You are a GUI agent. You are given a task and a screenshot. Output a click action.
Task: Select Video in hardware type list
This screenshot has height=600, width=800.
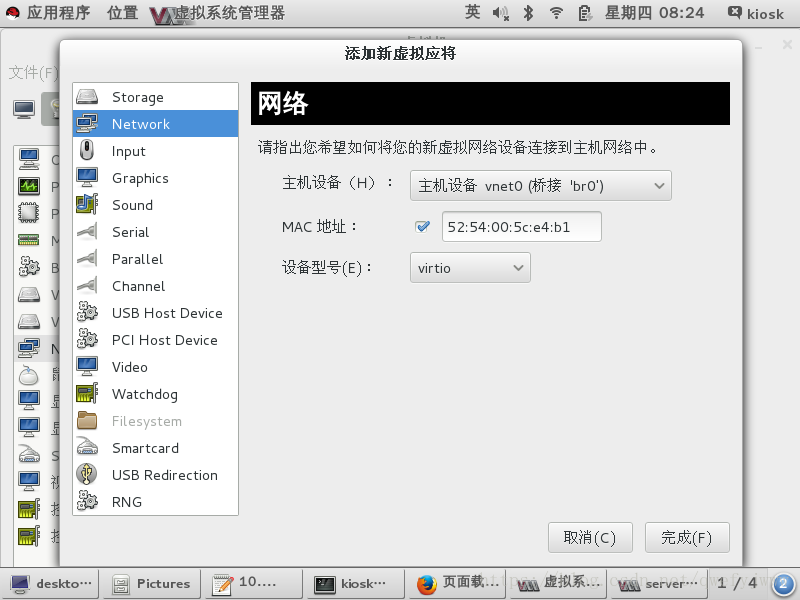tap(156, 366)
